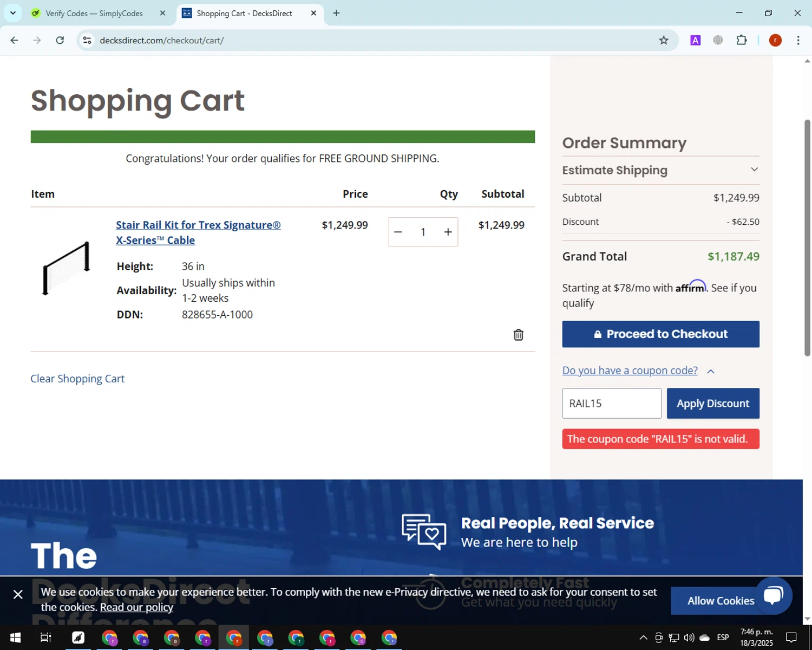Open a new browser tab
Screen dimensions: 812x650
[x=337, y=13]
